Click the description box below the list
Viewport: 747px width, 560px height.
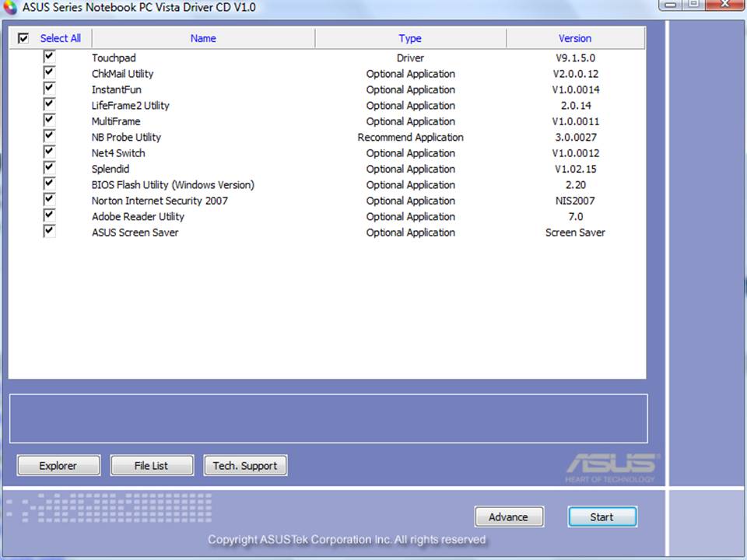pyautogui.click(x=328, y=418)
